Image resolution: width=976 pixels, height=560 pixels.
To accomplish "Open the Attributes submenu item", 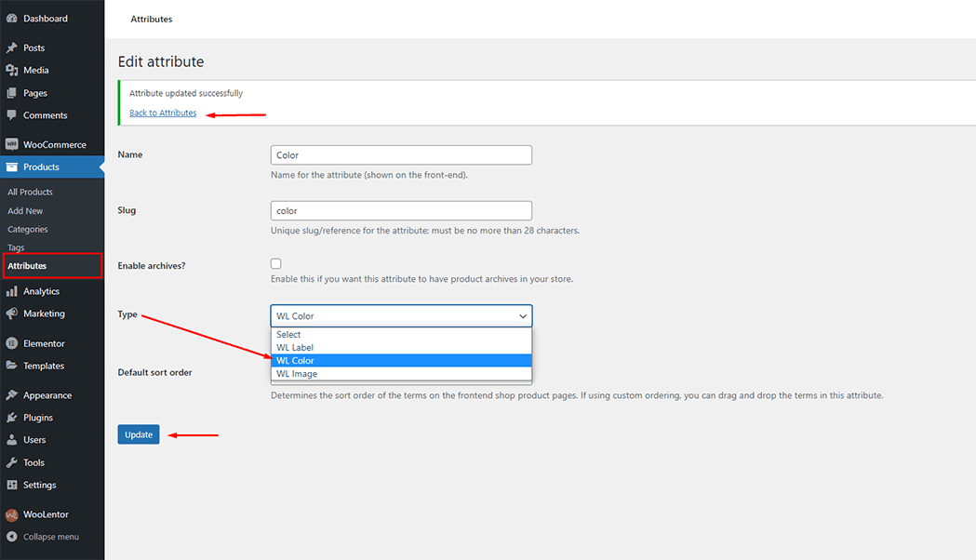I will tap(27, 266).
